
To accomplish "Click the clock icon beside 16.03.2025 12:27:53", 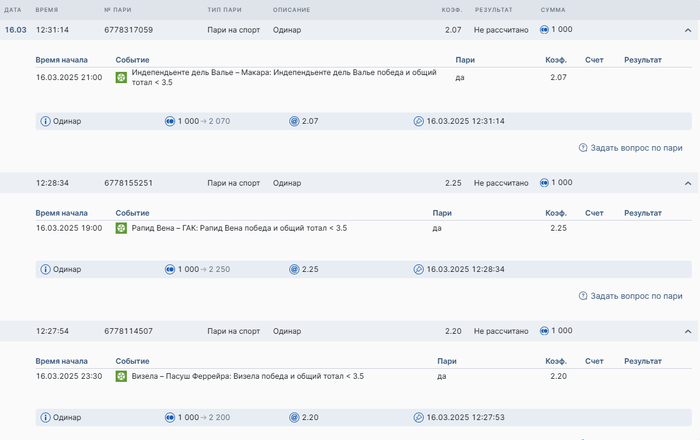I will click(418, 417).
